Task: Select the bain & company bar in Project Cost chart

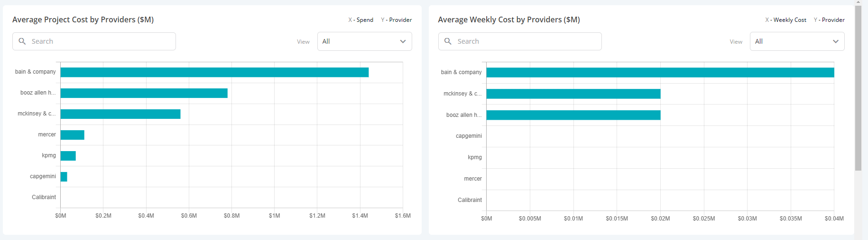Action: coord(214,72)
